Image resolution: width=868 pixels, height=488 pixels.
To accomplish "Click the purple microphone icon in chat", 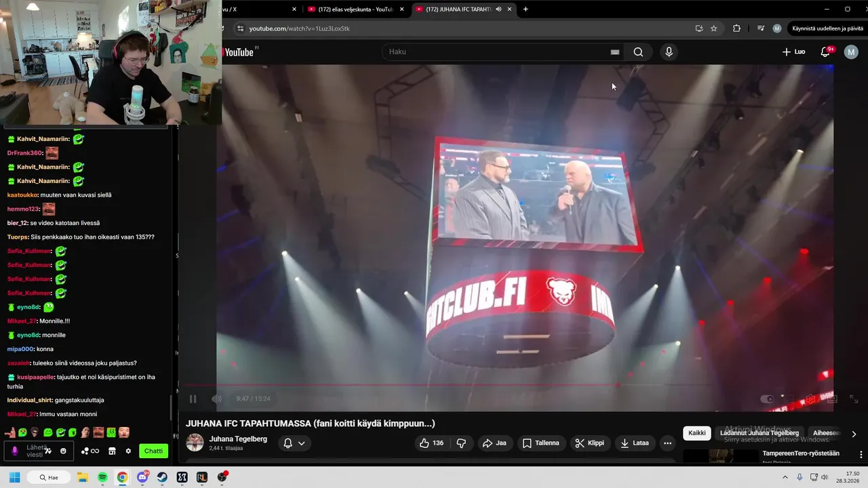I will pyautogui.click(x=15, y=451).
